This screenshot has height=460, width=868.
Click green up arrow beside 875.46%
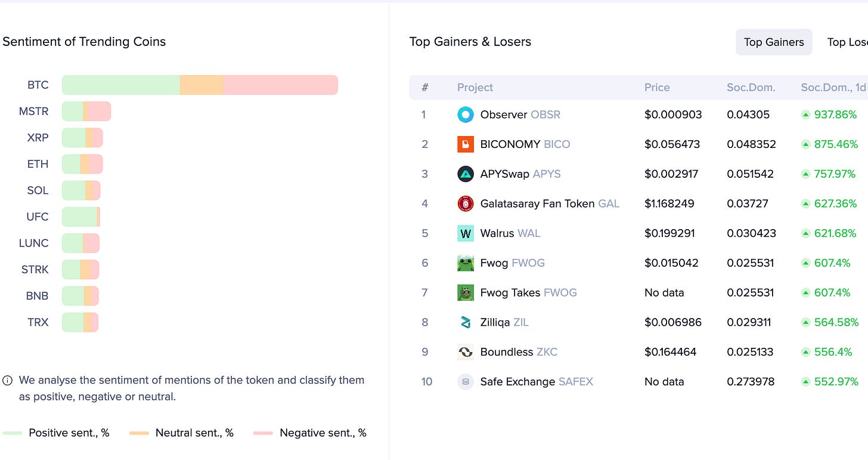tap(805, 144)
